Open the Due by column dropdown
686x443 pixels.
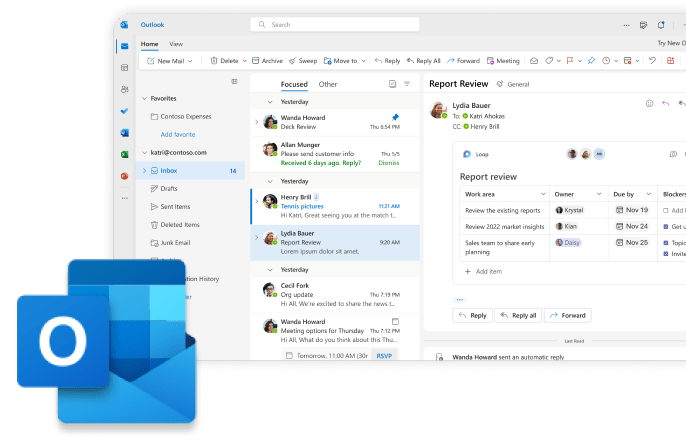[649, 194]
